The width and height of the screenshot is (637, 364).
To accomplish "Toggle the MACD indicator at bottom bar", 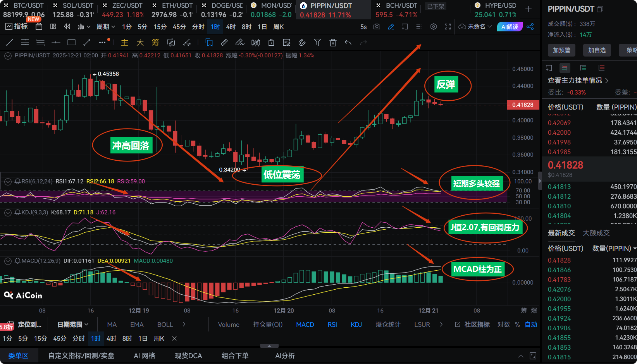I will 305,325.
